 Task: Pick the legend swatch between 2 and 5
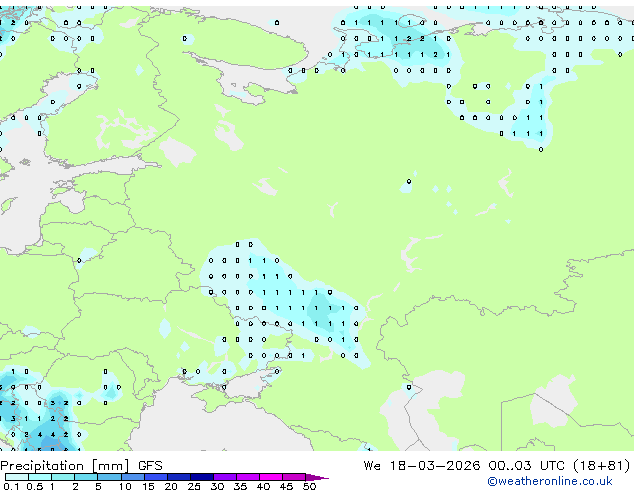[x=86, y=477]
